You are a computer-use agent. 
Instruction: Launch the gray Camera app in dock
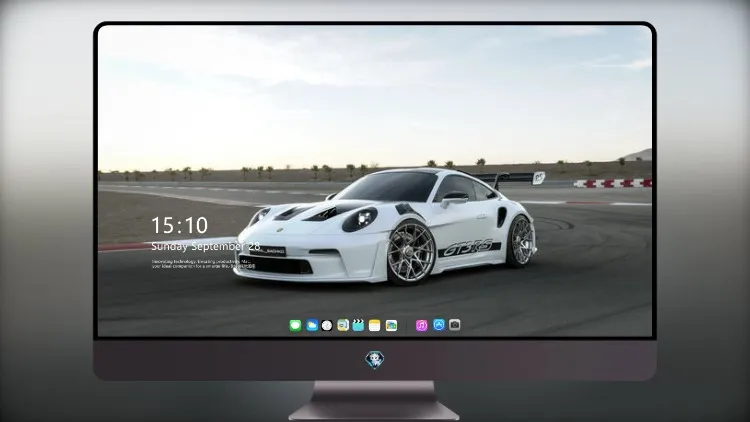(x=454, y=325)
